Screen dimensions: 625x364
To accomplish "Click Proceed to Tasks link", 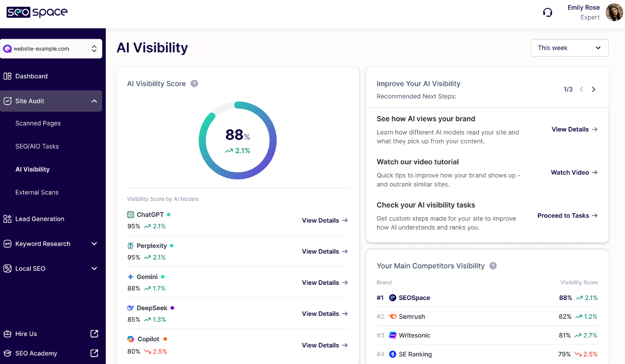I will pyautogui.click(x=567, y=216).
